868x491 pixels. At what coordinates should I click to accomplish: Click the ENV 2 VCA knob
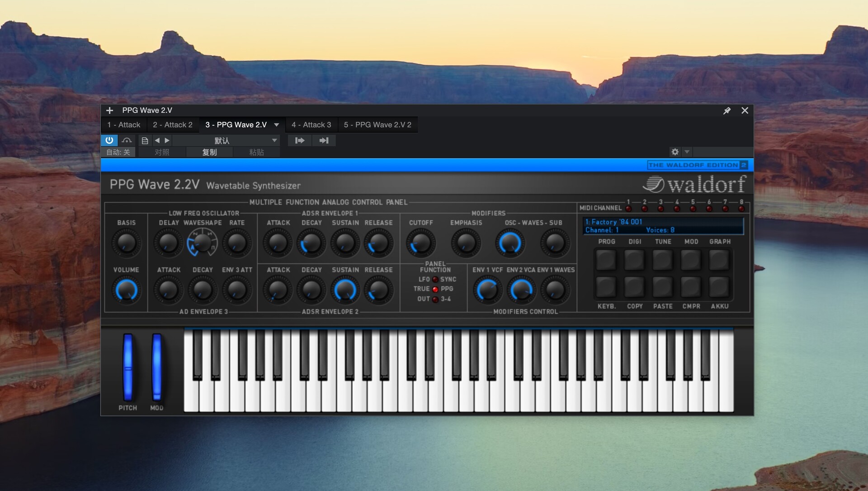click(x=521, y=290)
